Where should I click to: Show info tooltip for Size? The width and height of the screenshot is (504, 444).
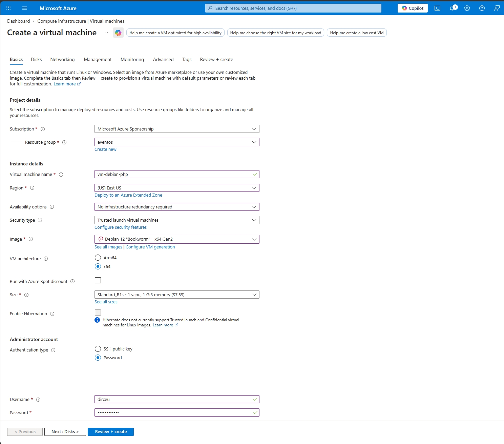coord(26,295)
